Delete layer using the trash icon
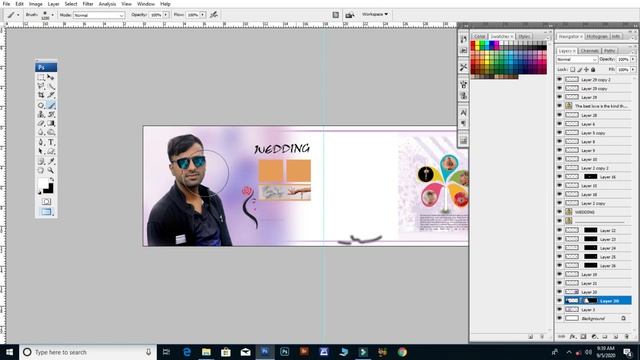640x360 pixels. pos(627,337)
